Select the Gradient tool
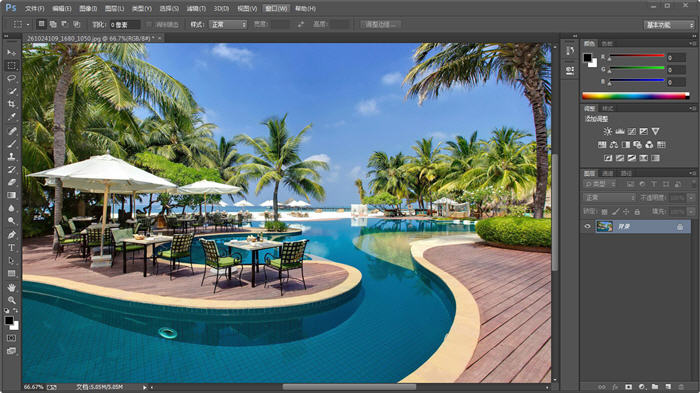 click(12, 195)
